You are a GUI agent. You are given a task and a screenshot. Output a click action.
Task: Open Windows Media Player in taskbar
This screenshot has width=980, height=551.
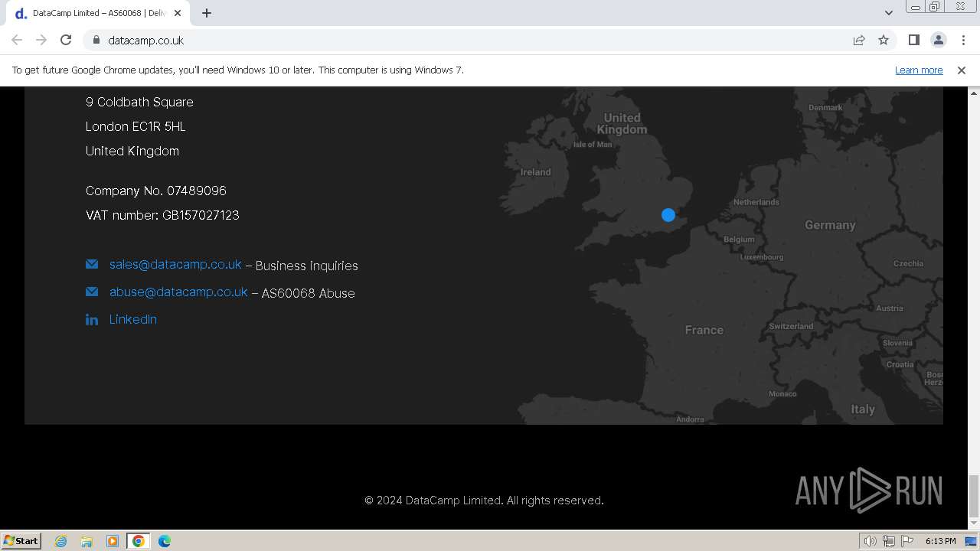pyautogui.click(x=113, y=541)
